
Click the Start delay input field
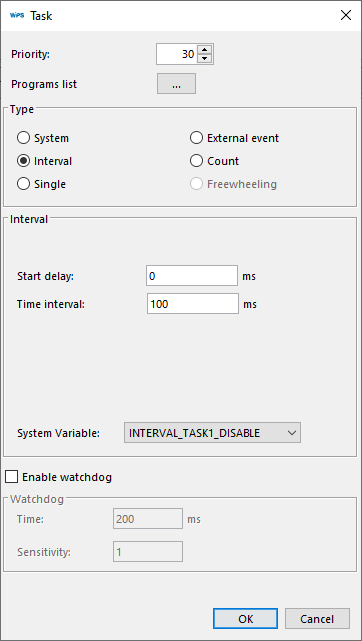(192, 276)
